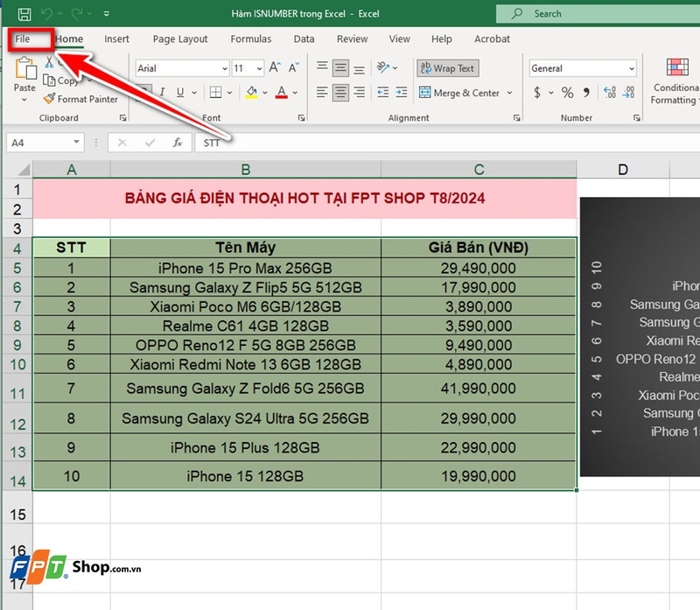
Task: Switch to the Formulas ribbon tab
Action: 250,39
